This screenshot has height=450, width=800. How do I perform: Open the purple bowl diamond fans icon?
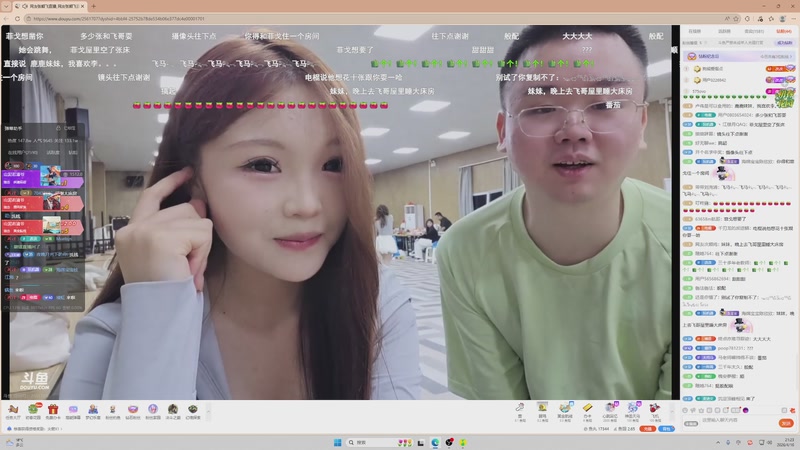point(133,411)
